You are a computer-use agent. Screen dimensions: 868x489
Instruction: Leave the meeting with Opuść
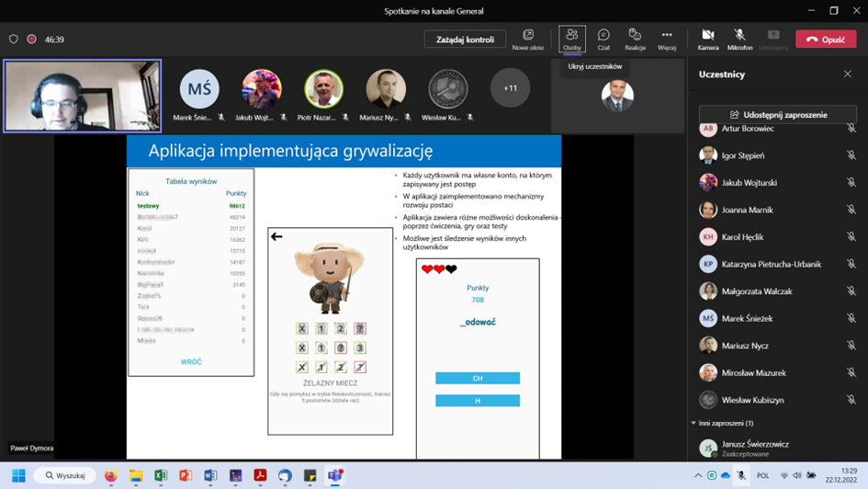825,40
